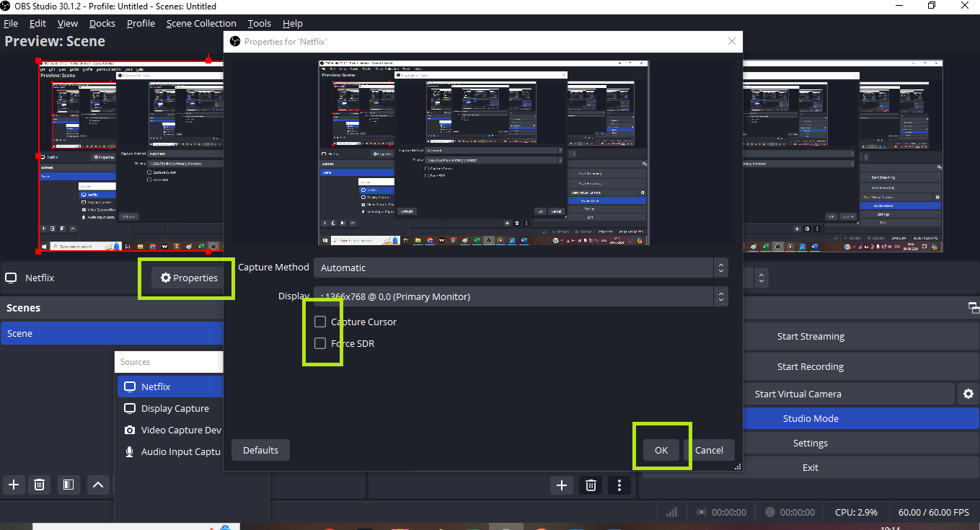
Task: Open the View menu
Action: [x=67, y=23]
